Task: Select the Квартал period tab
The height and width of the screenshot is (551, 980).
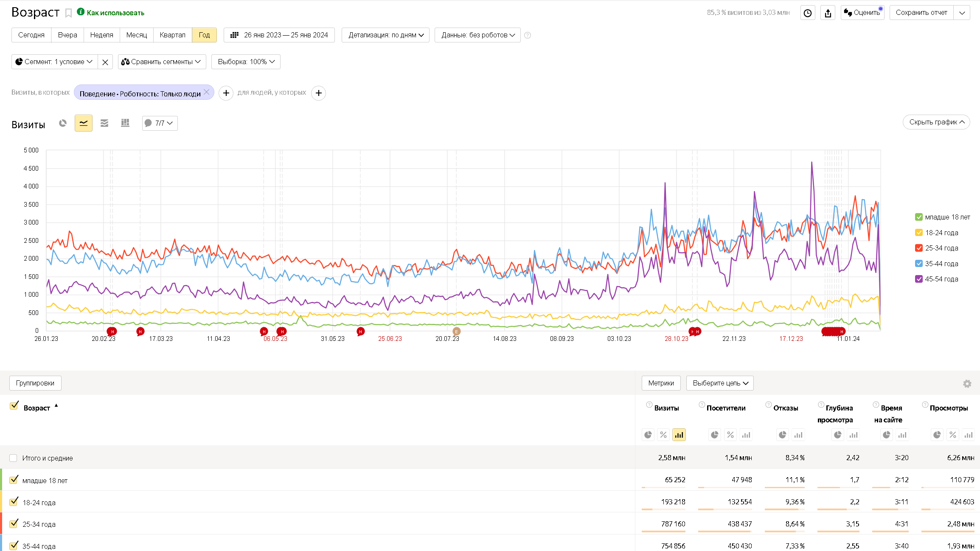Action: point(172,35)
